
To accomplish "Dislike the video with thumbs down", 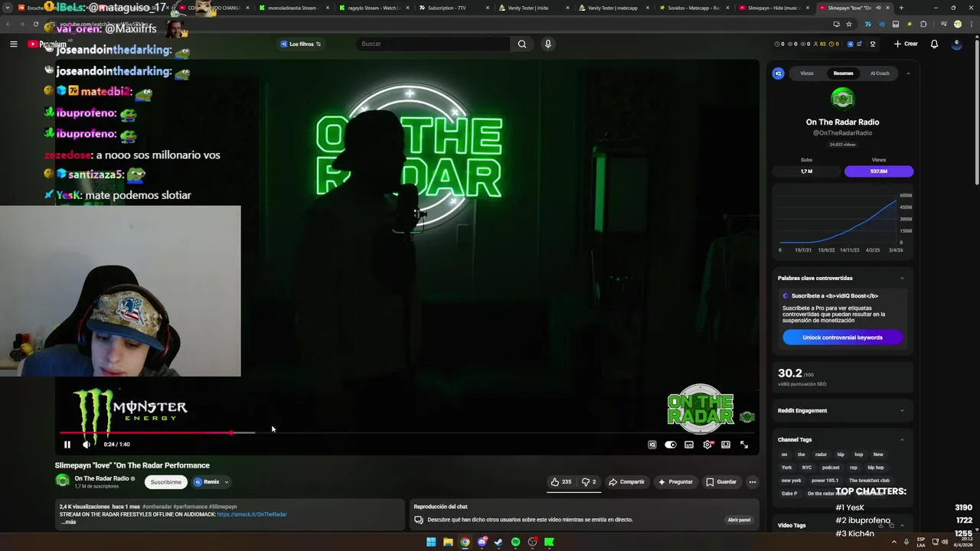I will coord(589,482).
